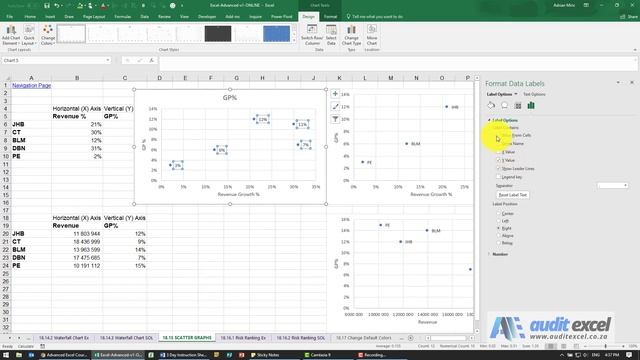Toggle Show Leader Lines checkbox
The image size is (640, 360).
[498, 169]
